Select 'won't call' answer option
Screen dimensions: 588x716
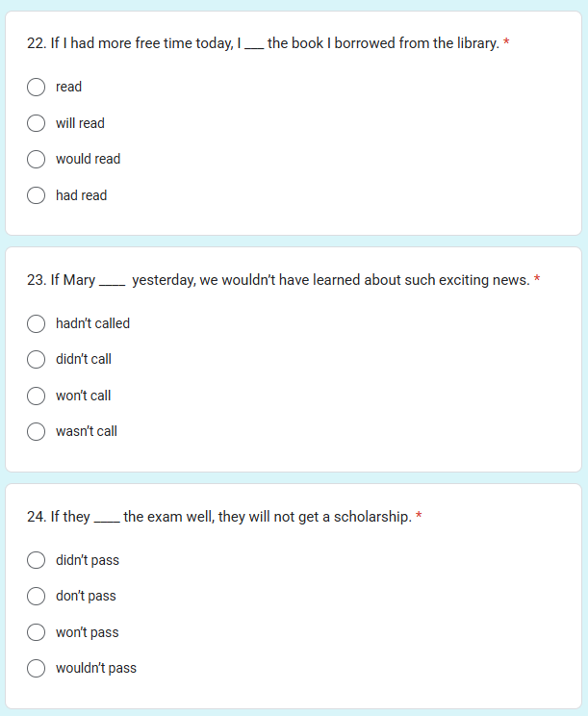[36, 396]
